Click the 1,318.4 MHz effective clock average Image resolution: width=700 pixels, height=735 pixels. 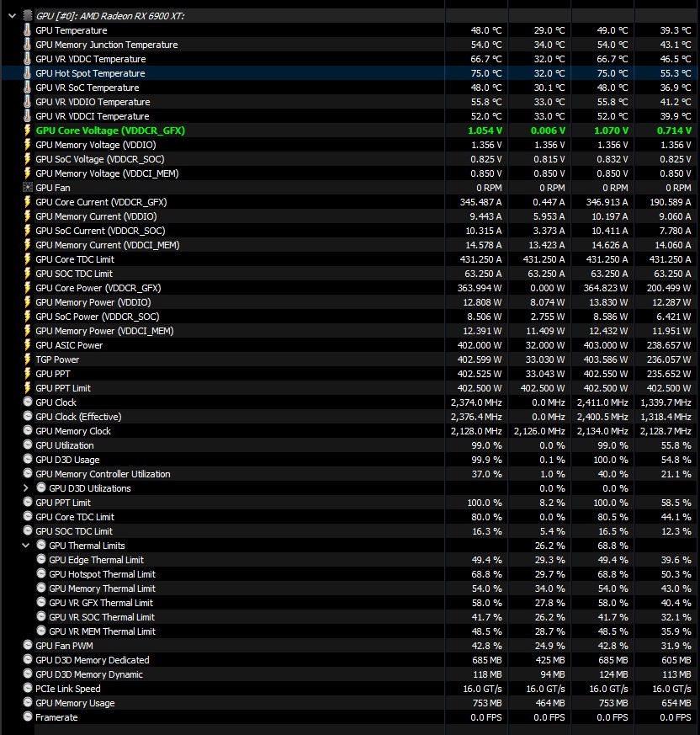(666, 416)
